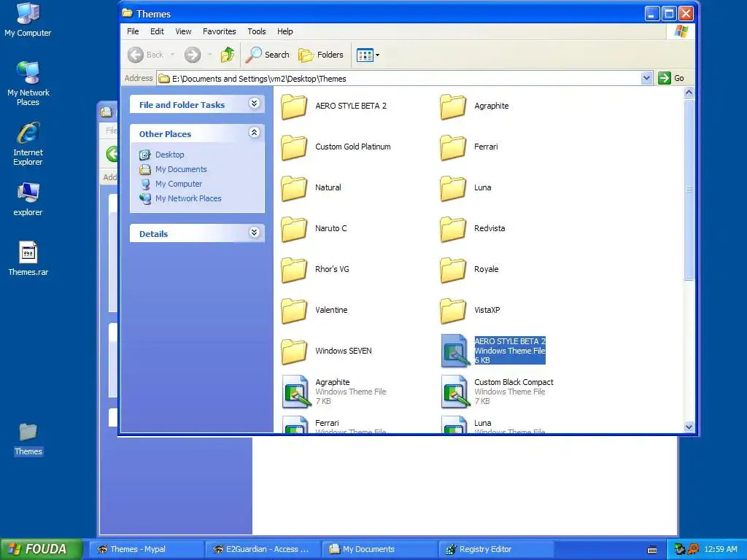Open the Agraphite folder
The height and width of the screenshot is (560, 747).
tap(474, 106)
